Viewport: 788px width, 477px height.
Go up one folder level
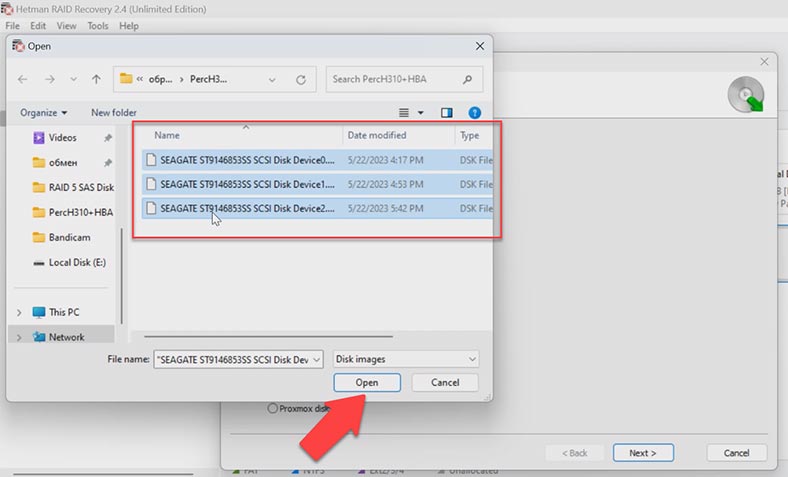tap(96, 79)
